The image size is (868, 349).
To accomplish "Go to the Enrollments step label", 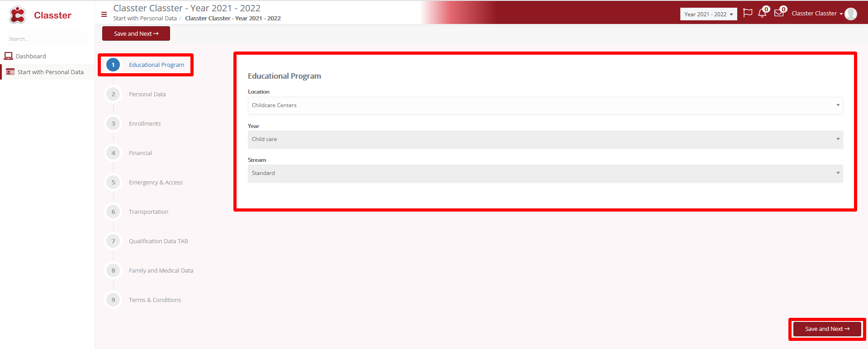I will pos(145,123).
